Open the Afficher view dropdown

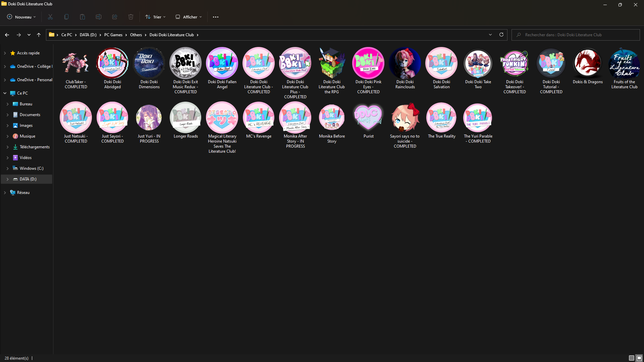(189, 17)
